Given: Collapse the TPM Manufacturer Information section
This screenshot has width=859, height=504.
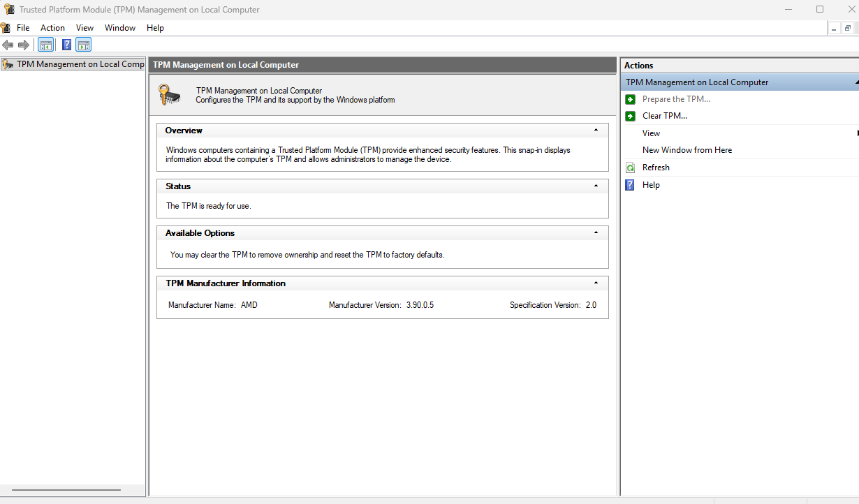Looking at the screenshot, I should click(x=596, y=283).
